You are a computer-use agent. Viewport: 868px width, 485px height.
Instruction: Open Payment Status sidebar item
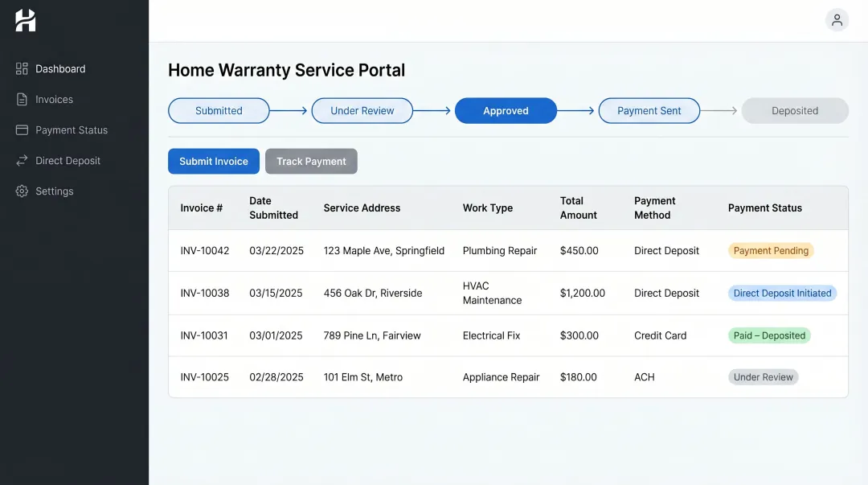pyautogui.click(x=72, y=129)
